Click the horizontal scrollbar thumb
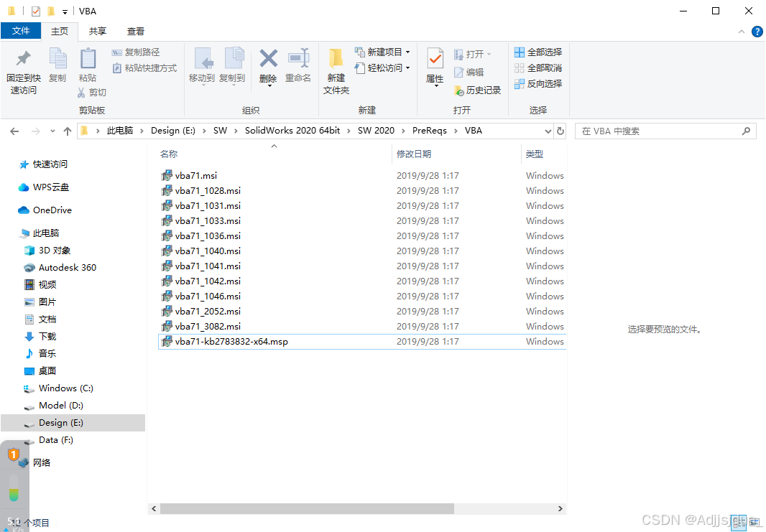This screenshot has height=532, width=766. click(307, 508)
